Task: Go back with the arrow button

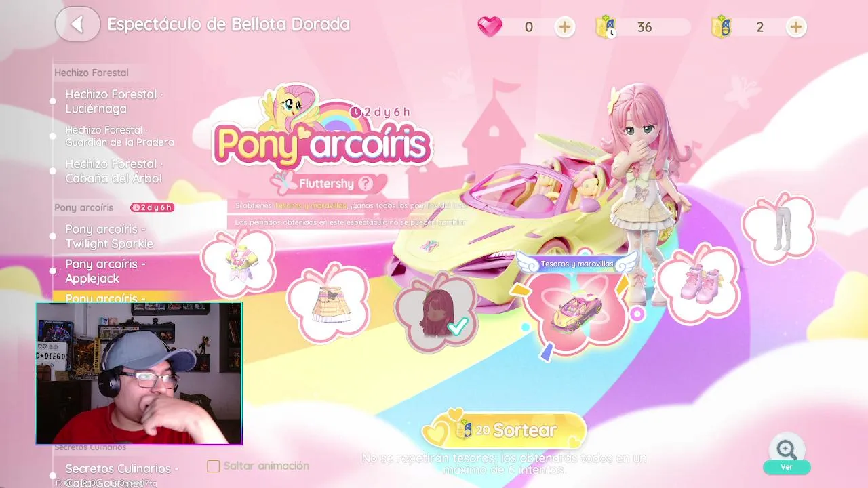Action: point(77,24)
